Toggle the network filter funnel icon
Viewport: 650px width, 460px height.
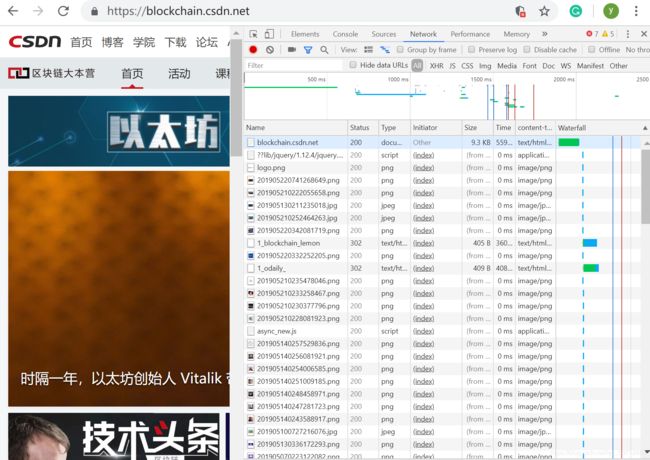point(308,50)
